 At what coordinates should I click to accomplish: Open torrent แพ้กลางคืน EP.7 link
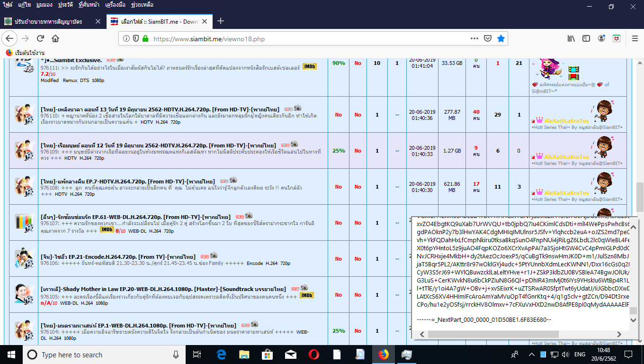[127, 181]
